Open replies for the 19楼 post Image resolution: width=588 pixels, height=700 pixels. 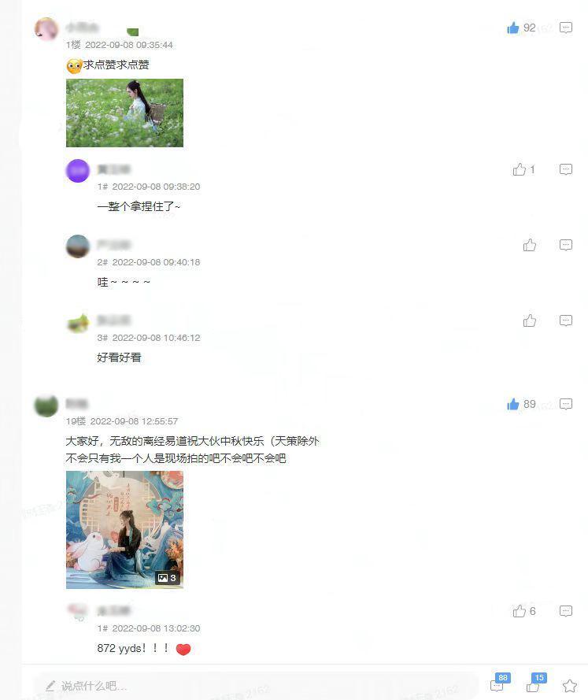(x=566, y=404)
